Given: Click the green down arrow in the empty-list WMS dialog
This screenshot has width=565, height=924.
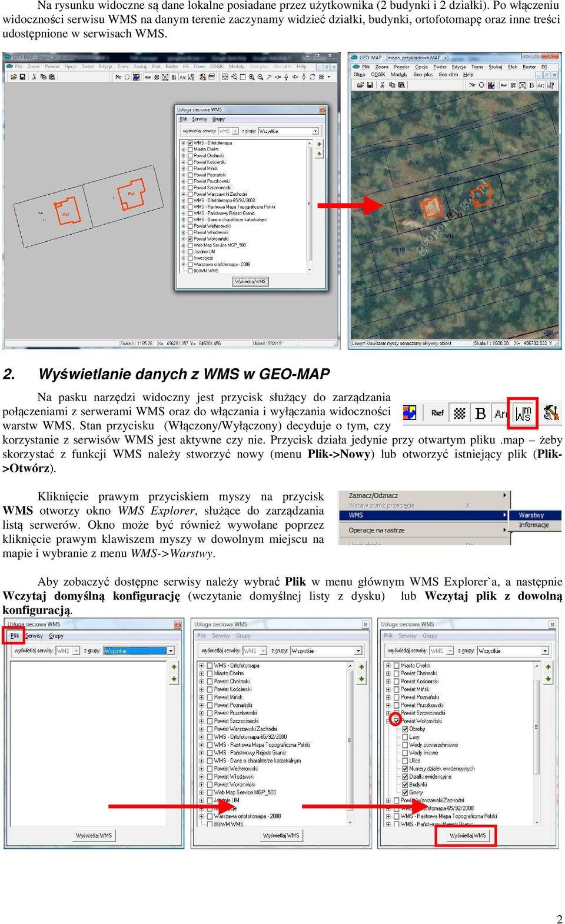Looking at the screenshot, I should tap(174, 679).
